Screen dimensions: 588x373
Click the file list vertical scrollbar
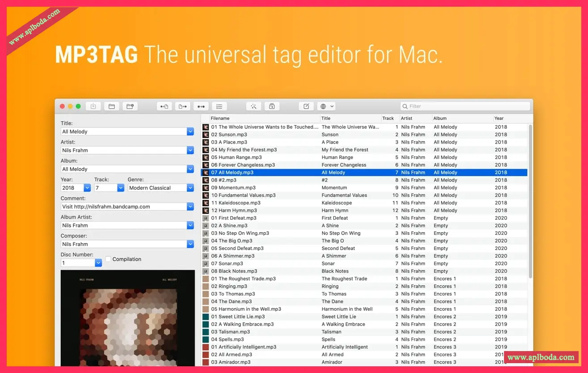tap(530, 201)
